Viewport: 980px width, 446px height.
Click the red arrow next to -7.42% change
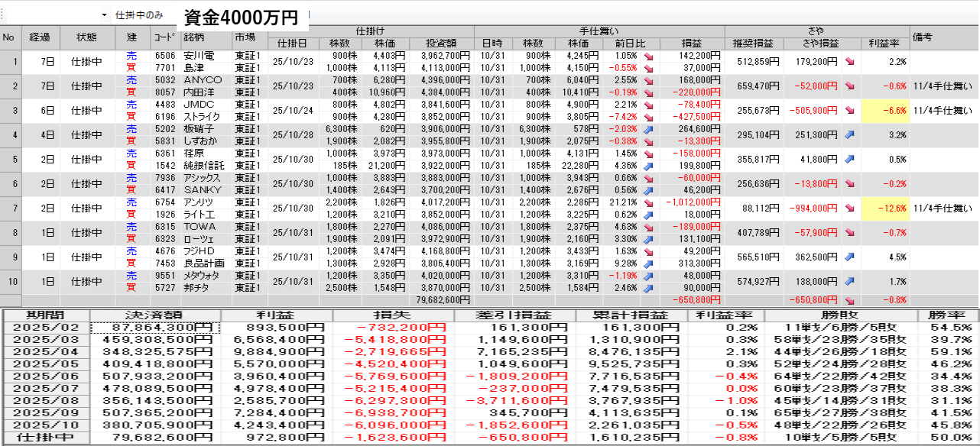[649, 117]
